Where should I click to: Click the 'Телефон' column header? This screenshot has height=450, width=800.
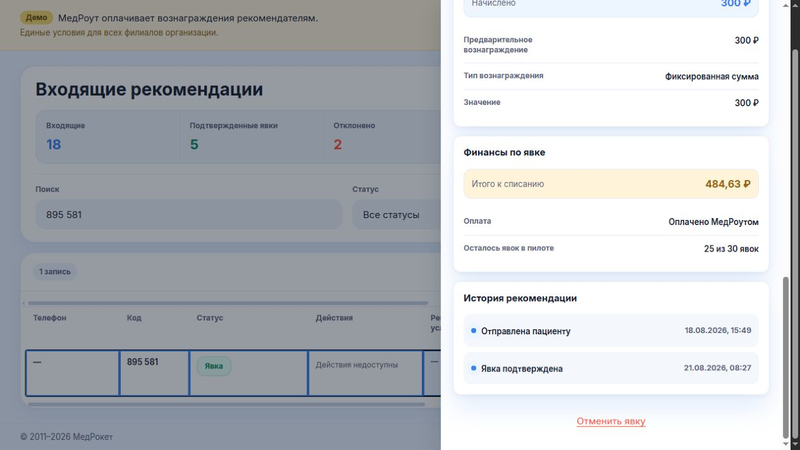pos(49,317)
